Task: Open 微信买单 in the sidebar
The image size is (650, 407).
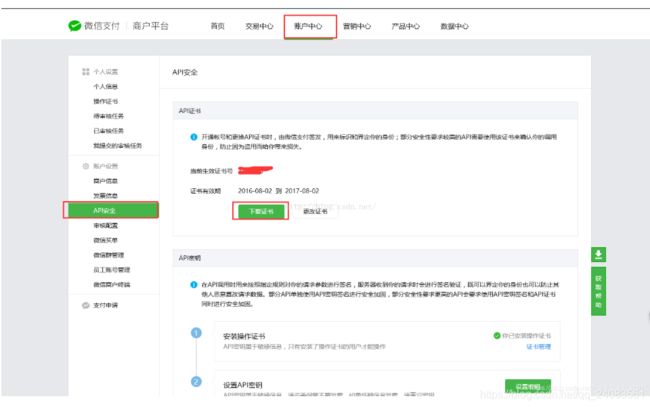Action: click(105, 240)
